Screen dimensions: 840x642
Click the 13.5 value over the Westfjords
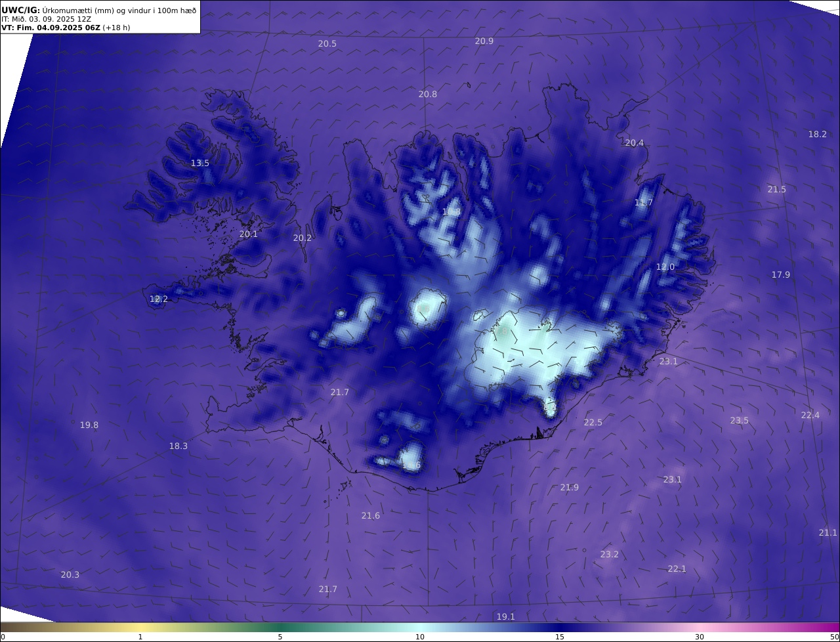(200, 163)
